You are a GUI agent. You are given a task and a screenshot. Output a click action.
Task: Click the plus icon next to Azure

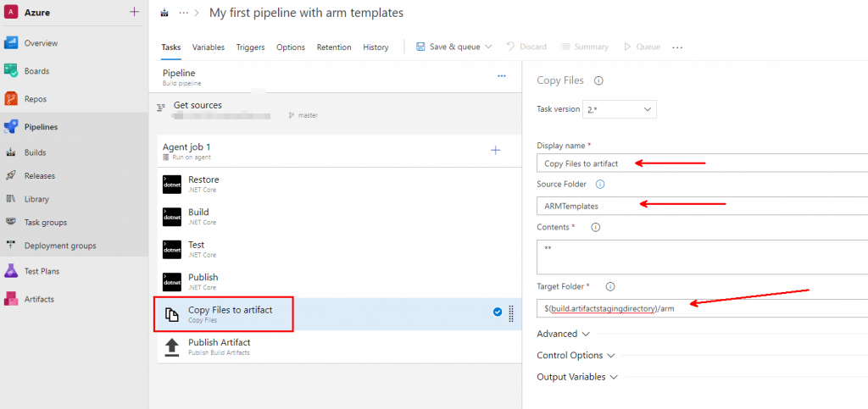[x=134, y=12]
